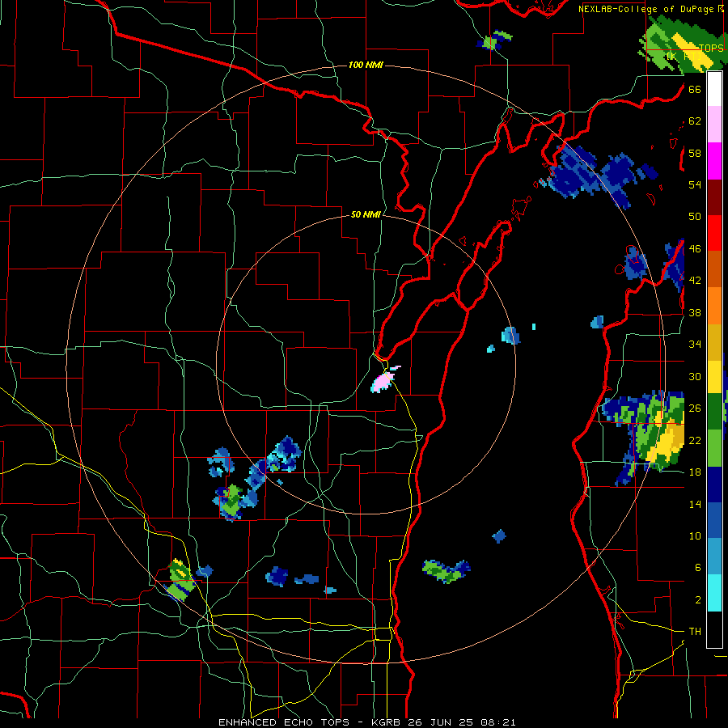
Task: Click the 46 value on the legend scale
Action: (x=695, y=249)
